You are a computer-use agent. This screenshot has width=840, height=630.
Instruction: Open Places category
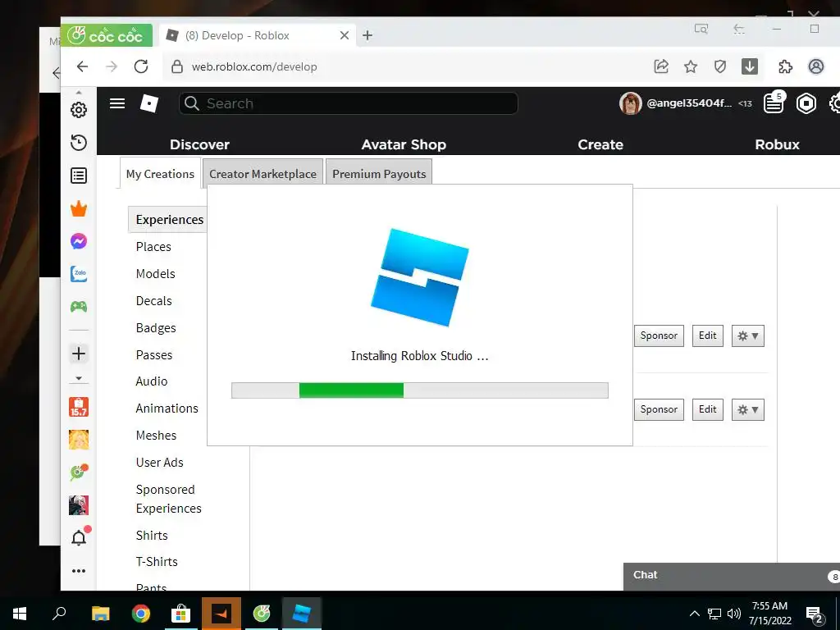tap(153, 247)
